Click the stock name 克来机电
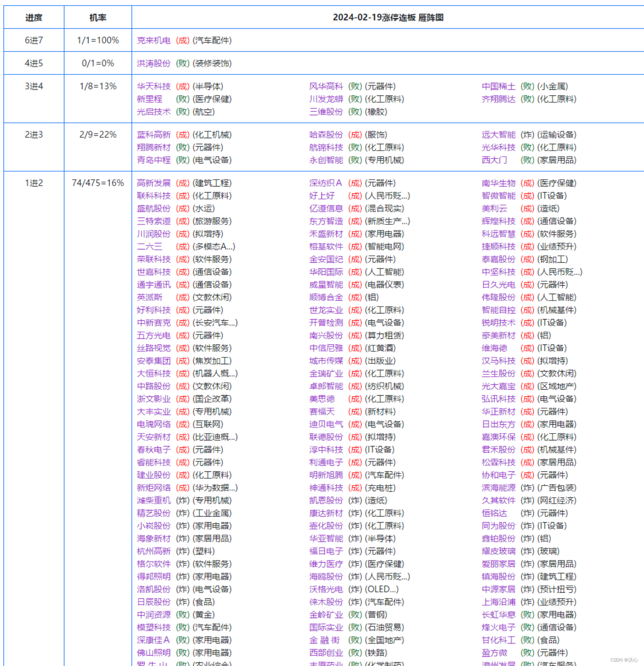The height and width of the screenshot is (666, 644). tap(153, 40)
